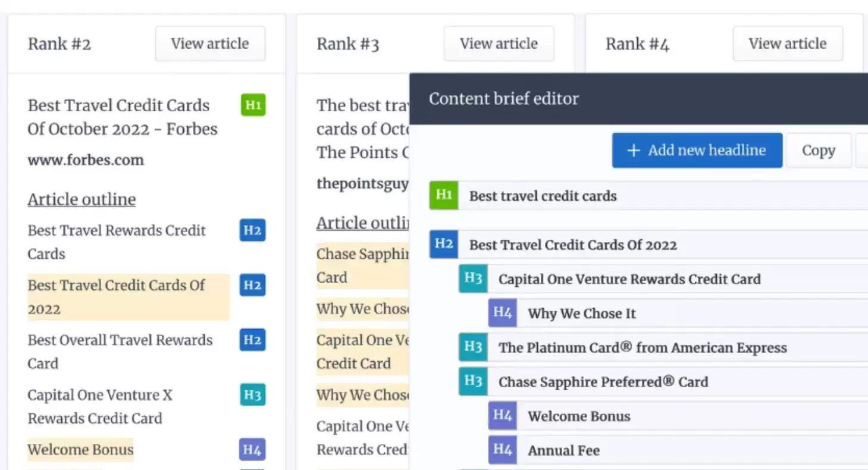Click H3 tag of The Platinum Card from American Express
This screenshot has width=868, height=470.
[473, 347]
